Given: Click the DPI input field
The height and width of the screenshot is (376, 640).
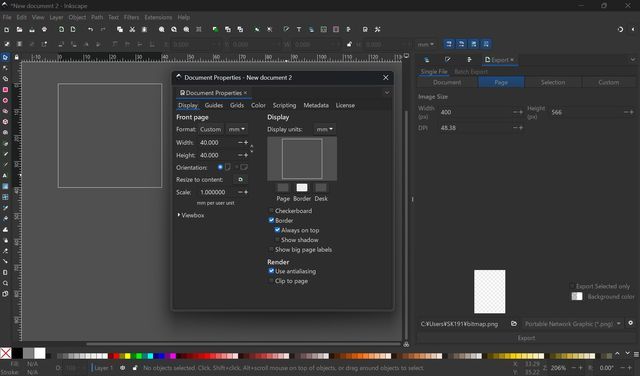Looking at the screenshot, I should click(x=476, y=128).
